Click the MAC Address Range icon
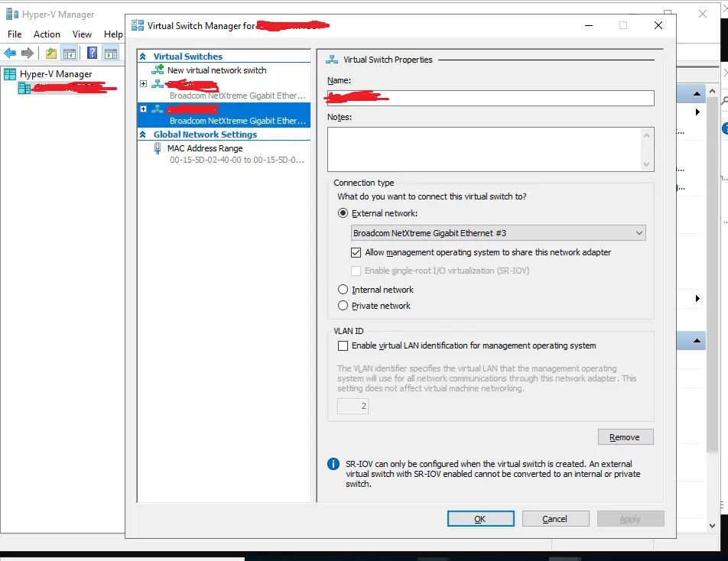 [158, 148]
